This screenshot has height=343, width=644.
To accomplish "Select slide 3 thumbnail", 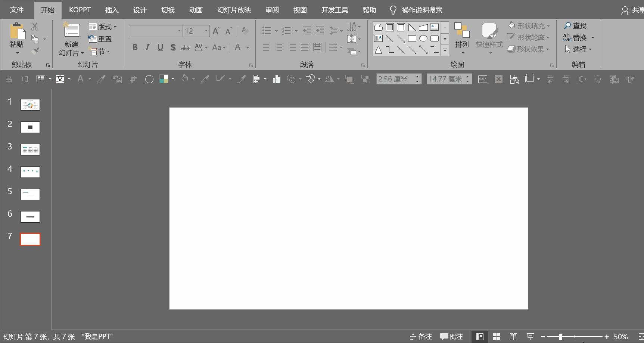I will 30,149.
